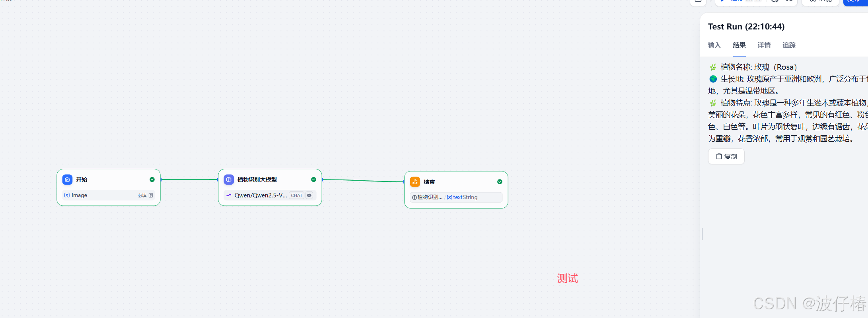868x318 pixels.
Task: Click the 植物名称: 玫瑰（Rosa）result line
Action: 753,67
